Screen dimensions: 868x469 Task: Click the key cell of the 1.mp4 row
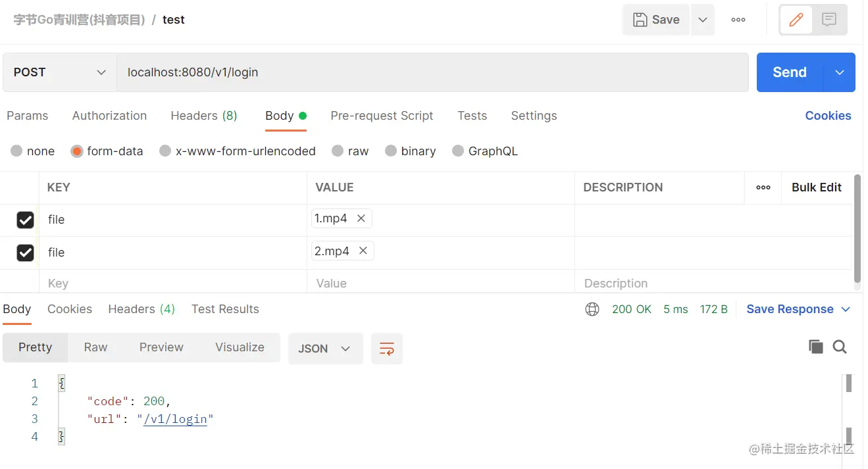pos(173,220)
